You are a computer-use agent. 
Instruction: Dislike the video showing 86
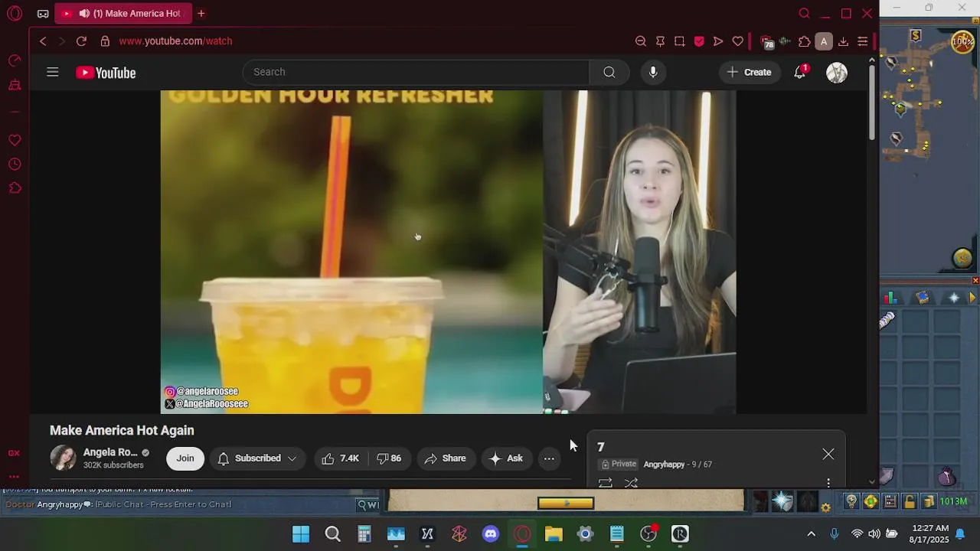390,458
